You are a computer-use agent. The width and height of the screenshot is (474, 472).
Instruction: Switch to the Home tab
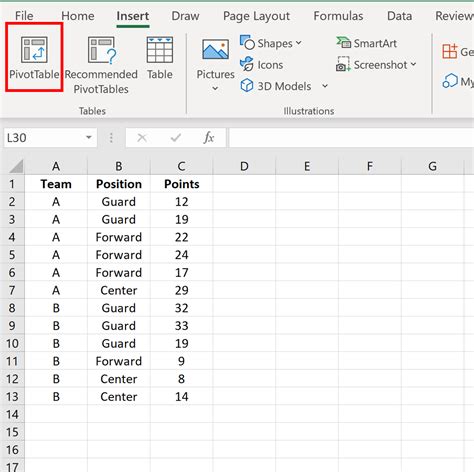click(78, 16)
